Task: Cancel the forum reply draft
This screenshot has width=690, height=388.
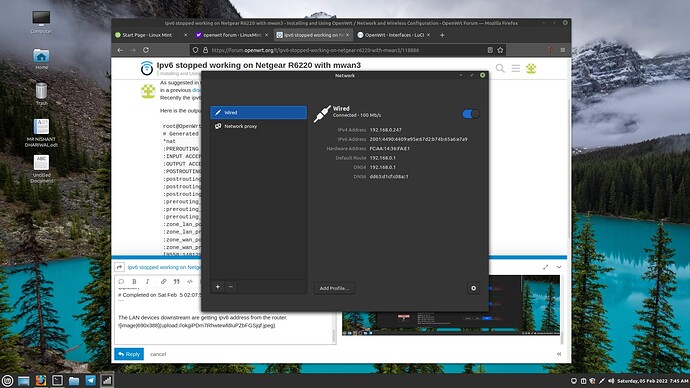Action: click(x=158, y=354)
